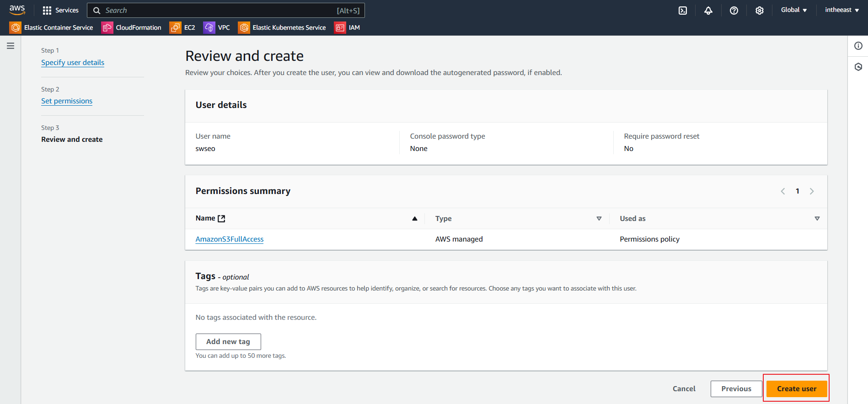Open the EC2 shortcut label
868x404 pixels.
(189, 27)
